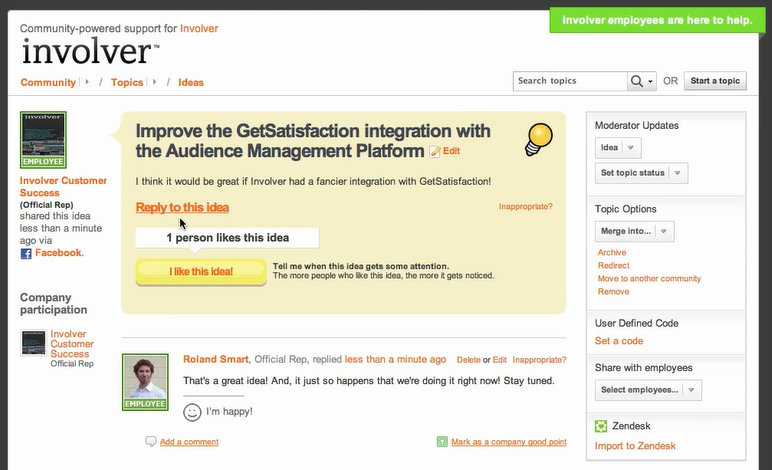
Task: Click the Edit link beside idea title
Action: click(451, 151)
